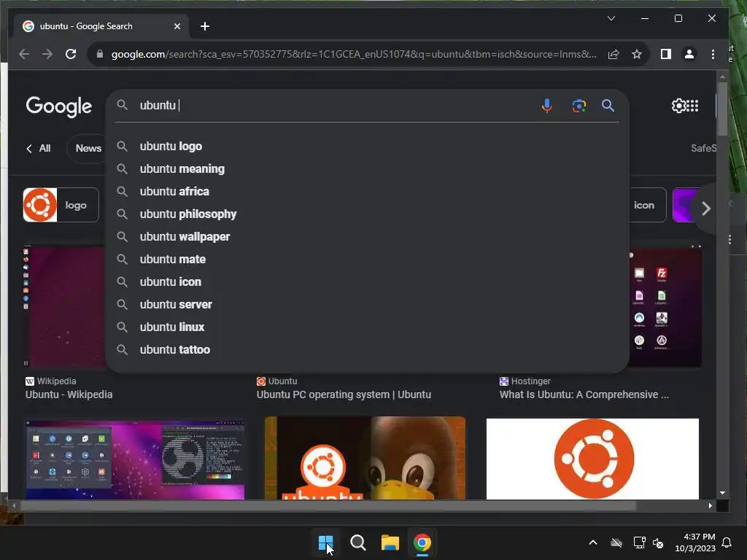The height and width of the screenshot is (560, 747).
Task: Click the 'logo' filter chip
Action: (x=61, y=205)
